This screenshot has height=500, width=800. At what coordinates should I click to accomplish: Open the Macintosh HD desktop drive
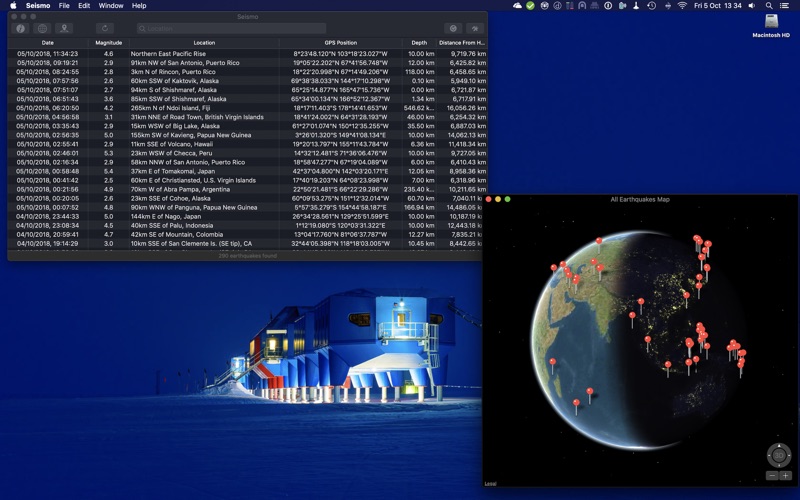click(771, 26)
